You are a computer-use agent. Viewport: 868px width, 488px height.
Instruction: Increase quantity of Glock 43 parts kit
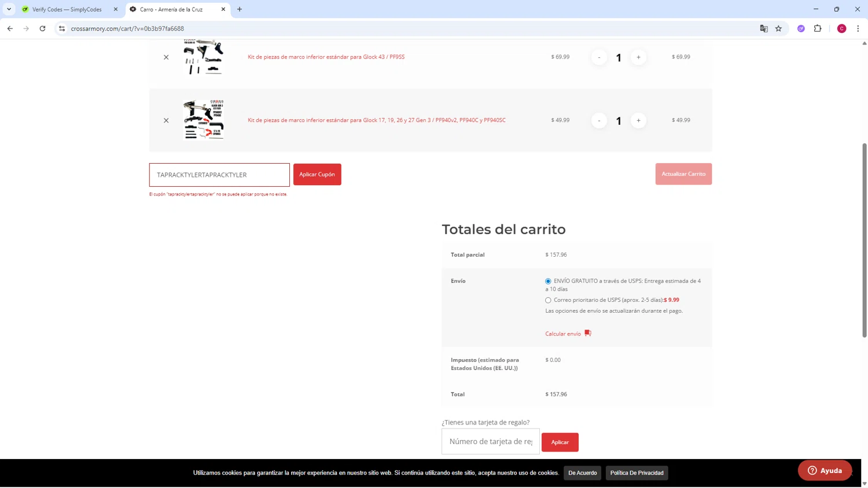click(638, 57)
